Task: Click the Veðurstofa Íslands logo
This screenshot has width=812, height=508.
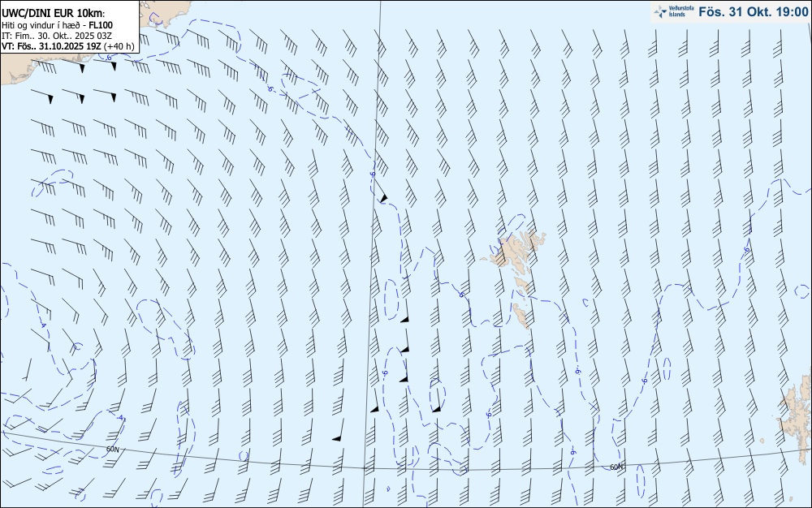Action: [x=674, y=11]
